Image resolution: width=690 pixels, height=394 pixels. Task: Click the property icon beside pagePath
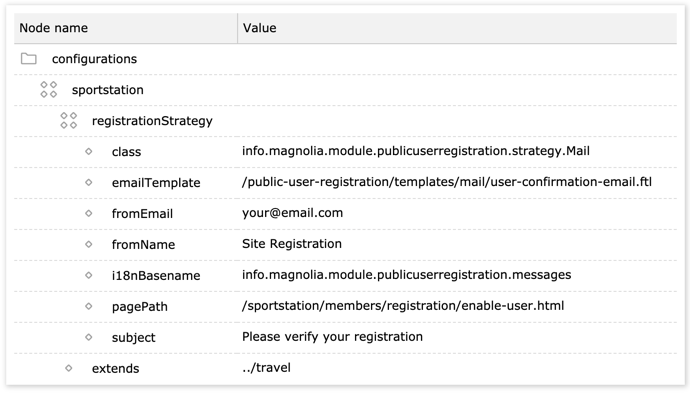click(88, 306)
